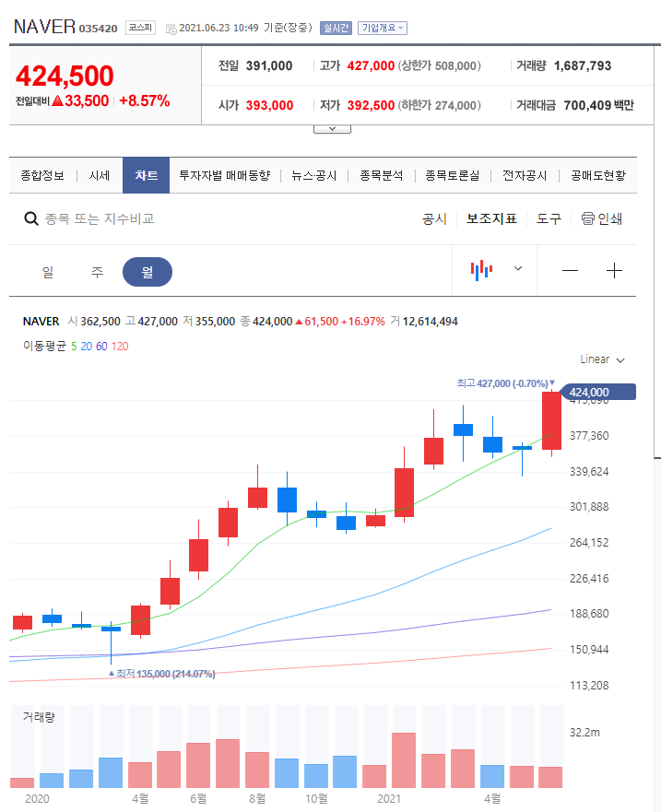Click the +8.57% change text
Screen dimensions: 661x812
coord(145,101)
